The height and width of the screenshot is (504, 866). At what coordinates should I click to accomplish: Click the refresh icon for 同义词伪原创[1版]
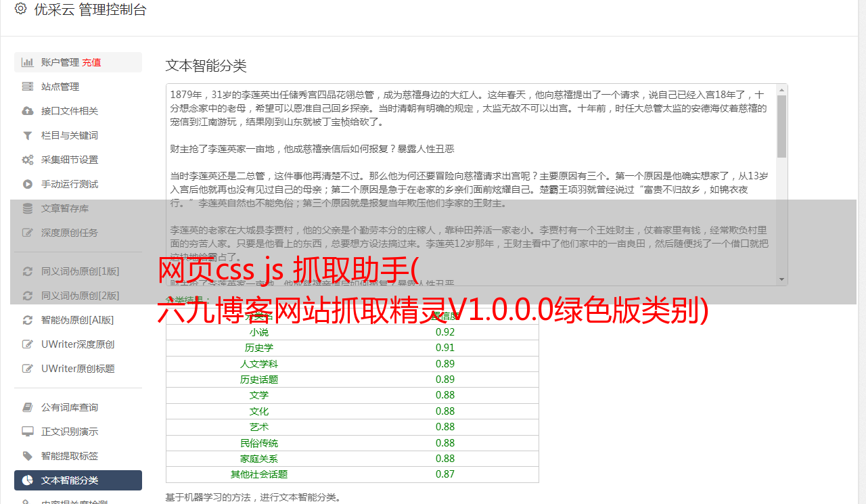pyautogui.click(x=28, y=271)
